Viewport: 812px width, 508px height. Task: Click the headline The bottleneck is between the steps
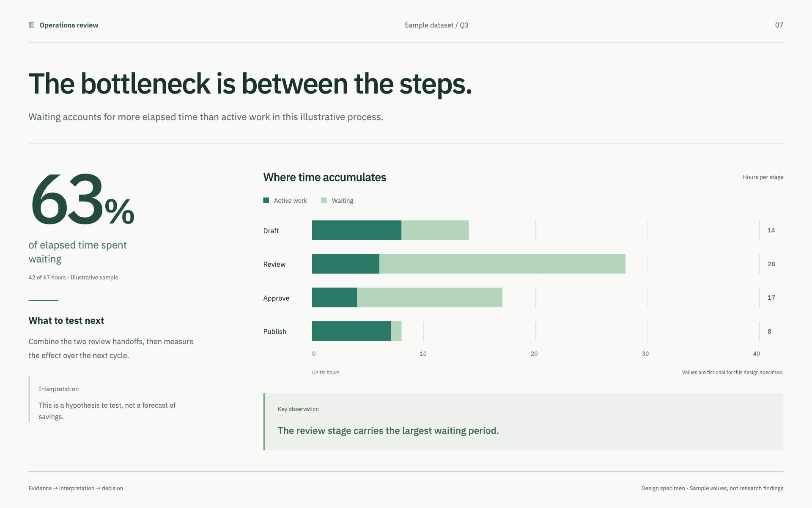(250, 84)
